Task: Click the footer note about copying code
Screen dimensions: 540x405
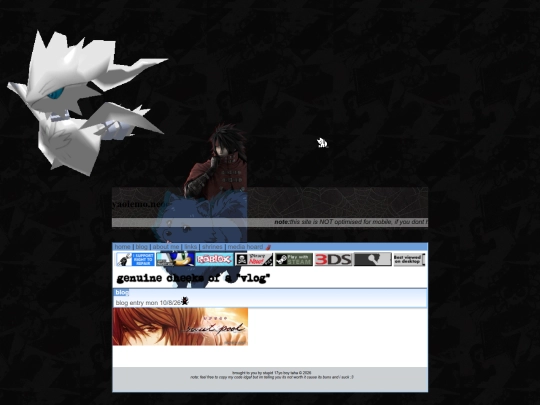Action: click(272, 377)
